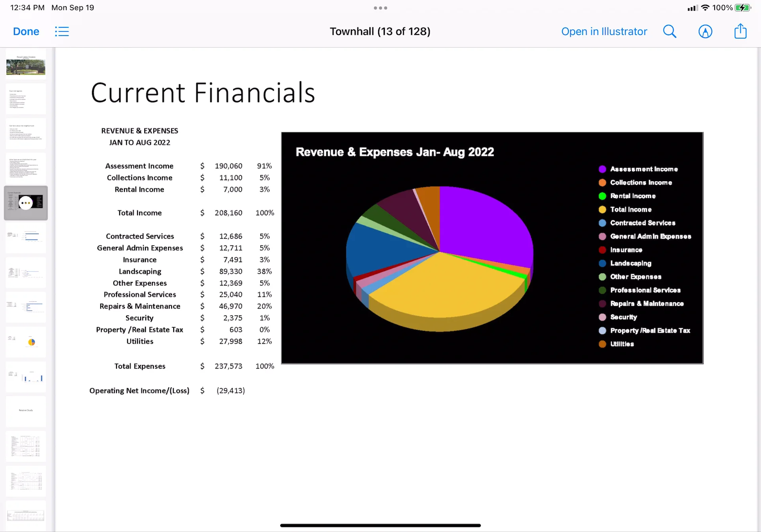The height and width of the screenshot is (532, 761).
Task: Click the Current Financials heading
Action: click(203, 93)
